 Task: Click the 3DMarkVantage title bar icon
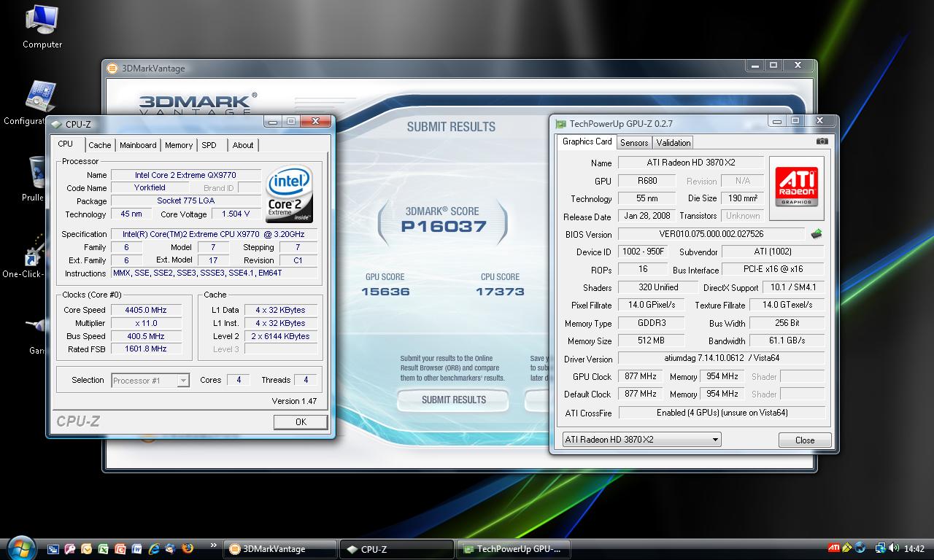click(112, 69)
